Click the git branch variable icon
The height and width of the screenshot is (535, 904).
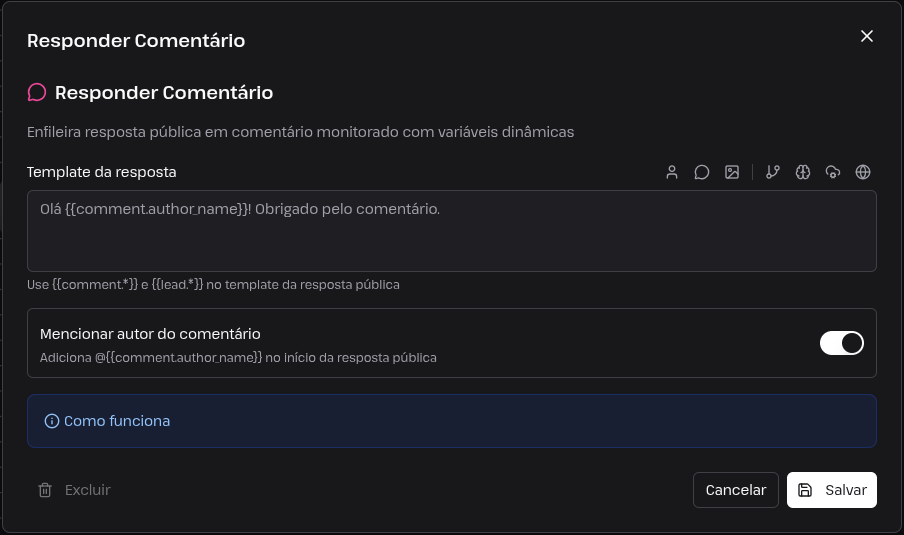pos(773,172)
